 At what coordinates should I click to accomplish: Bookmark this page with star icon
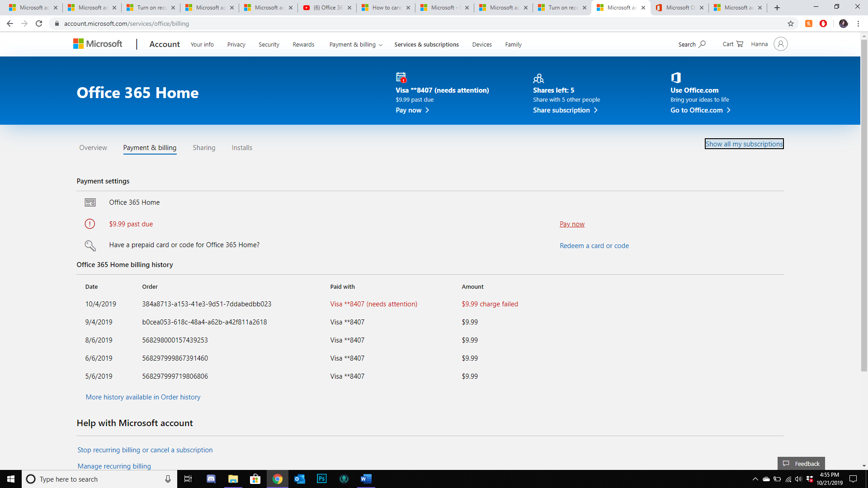(x=791, y=23)
